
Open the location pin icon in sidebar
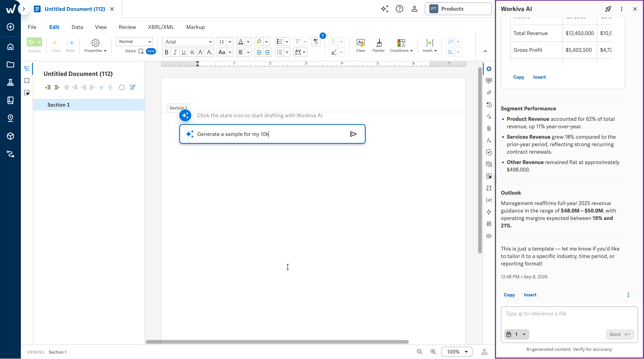(10, 118)
